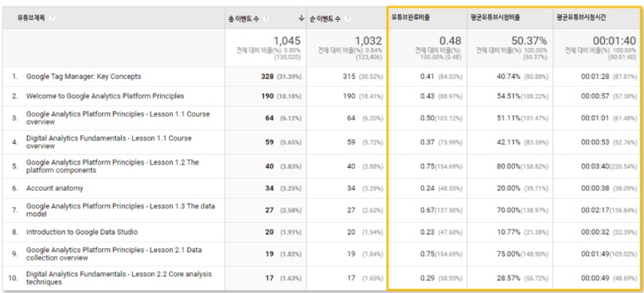Open Platform Principles Lesson 1.1 Course overview
Screen dimensions: 644x293
118,117
